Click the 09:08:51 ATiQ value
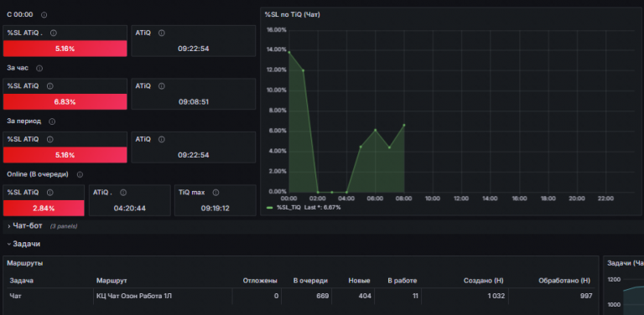The width and height of the screenshot is (644, 315). point(194,101)
